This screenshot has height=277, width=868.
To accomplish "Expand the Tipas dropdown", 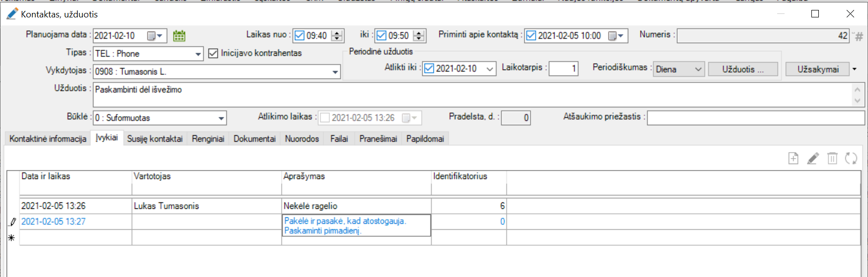I will 198,54.
